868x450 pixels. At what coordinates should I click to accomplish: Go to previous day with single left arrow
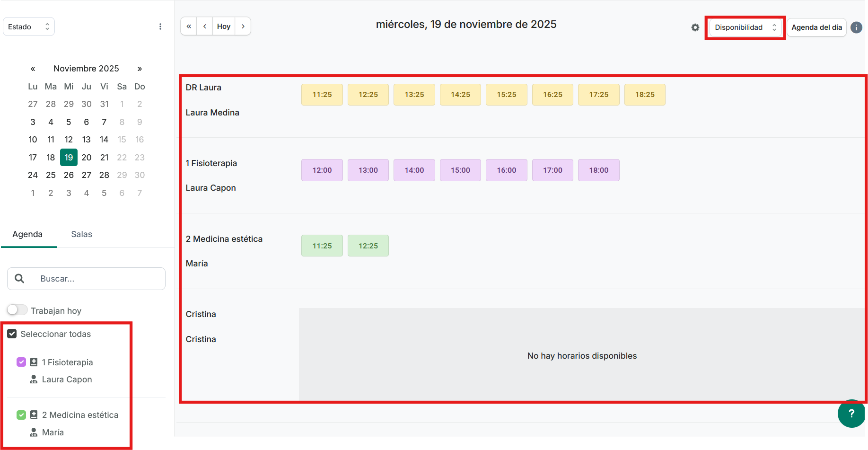205,26
